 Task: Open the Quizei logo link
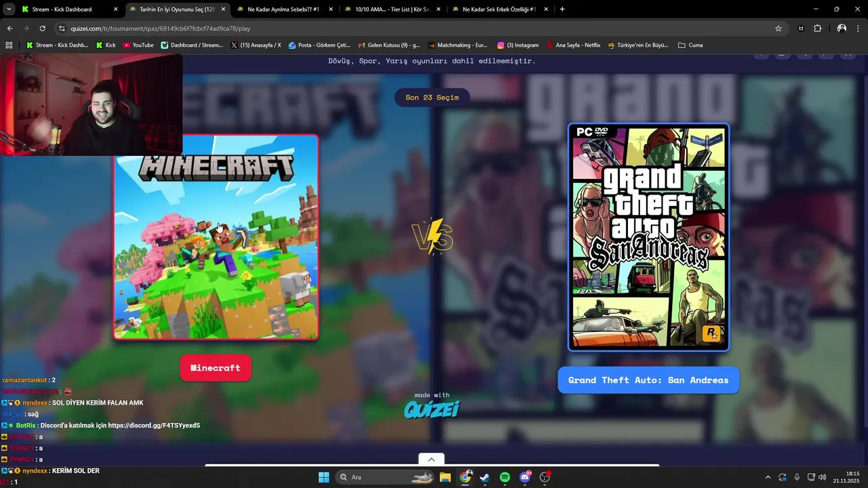pyautogui.click(x=432, y=409)
